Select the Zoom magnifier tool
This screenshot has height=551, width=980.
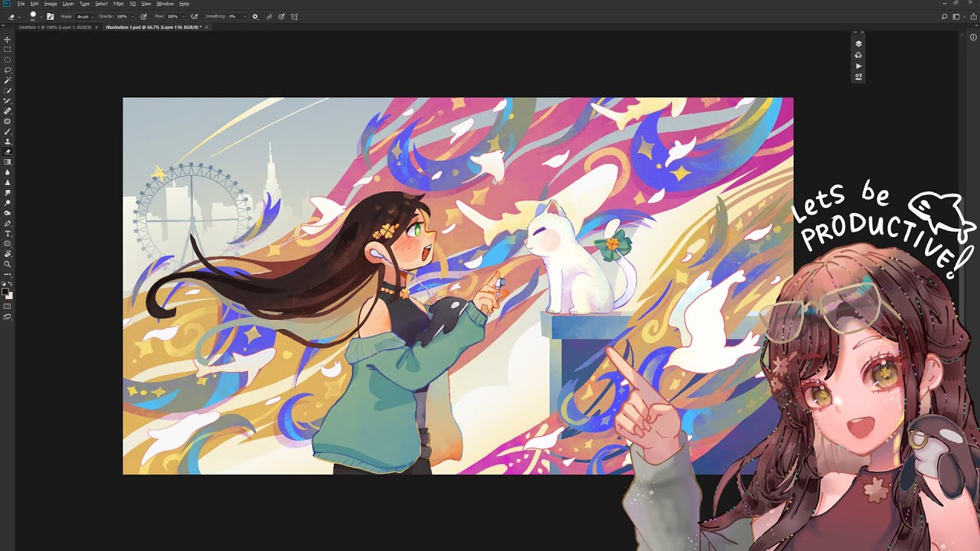(x=8, y=264)
